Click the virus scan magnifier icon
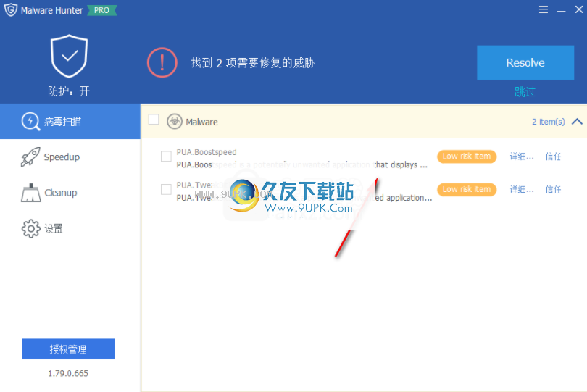The image size is (587, 392). point(30,121)
